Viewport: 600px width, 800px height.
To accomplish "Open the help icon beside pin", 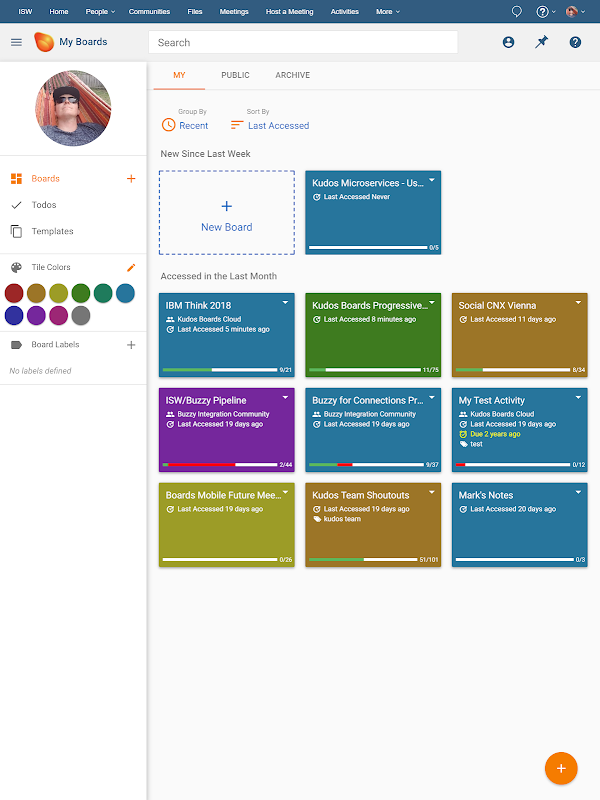I will [x=575, y=42].
